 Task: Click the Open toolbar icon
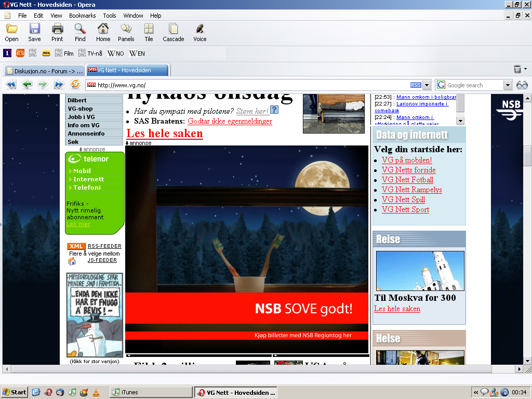click(11, 33)
